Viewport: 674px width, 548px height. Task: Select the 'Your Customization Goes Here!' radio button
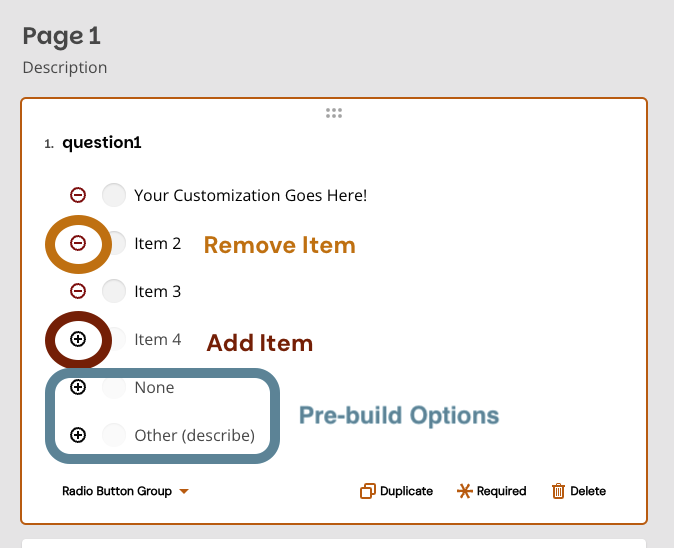[114, 195]
